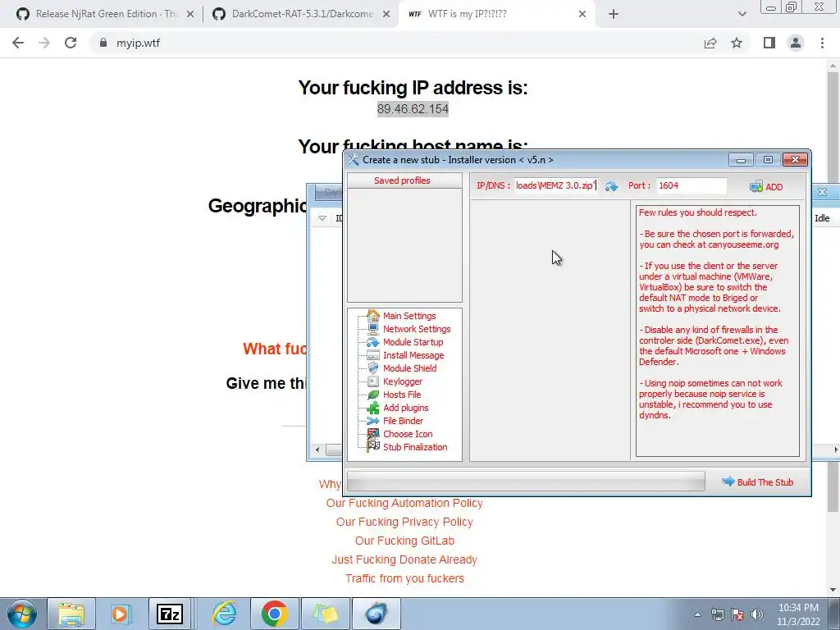
Task: Open Keylogger settings entry
Action: (403, 381)
